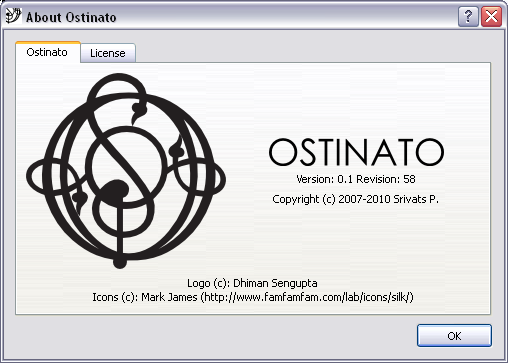Image resolution: width=508 pixels, height=363 pixels.
Task: Click the "Copyright (c) 2007-2010 Srivats P." line
Action: point(355,199)
